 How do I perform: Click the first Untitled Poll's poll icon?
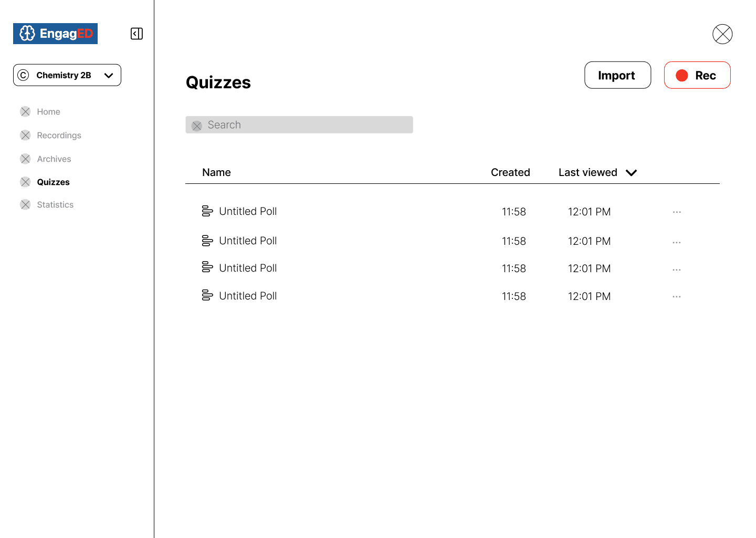207,211
